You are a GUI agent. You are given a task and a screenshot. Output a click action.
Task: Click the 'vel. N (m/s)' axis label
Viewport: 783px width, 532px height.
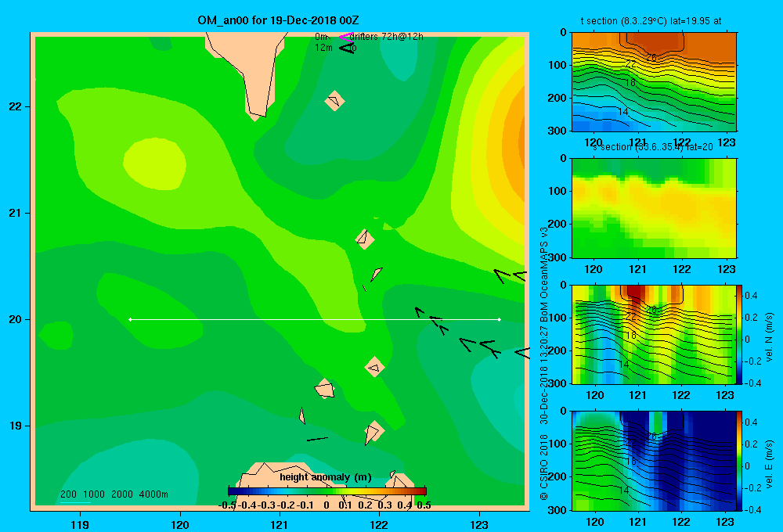click(x=770, y=337)
